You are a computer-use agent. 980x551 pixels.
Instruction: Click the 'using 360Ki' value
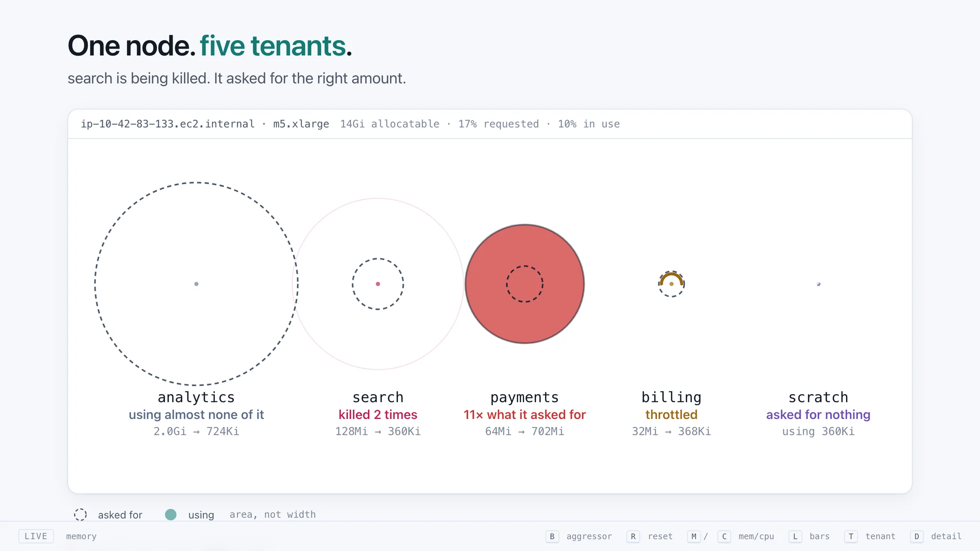pyautogui.click(x=818, y=431)
